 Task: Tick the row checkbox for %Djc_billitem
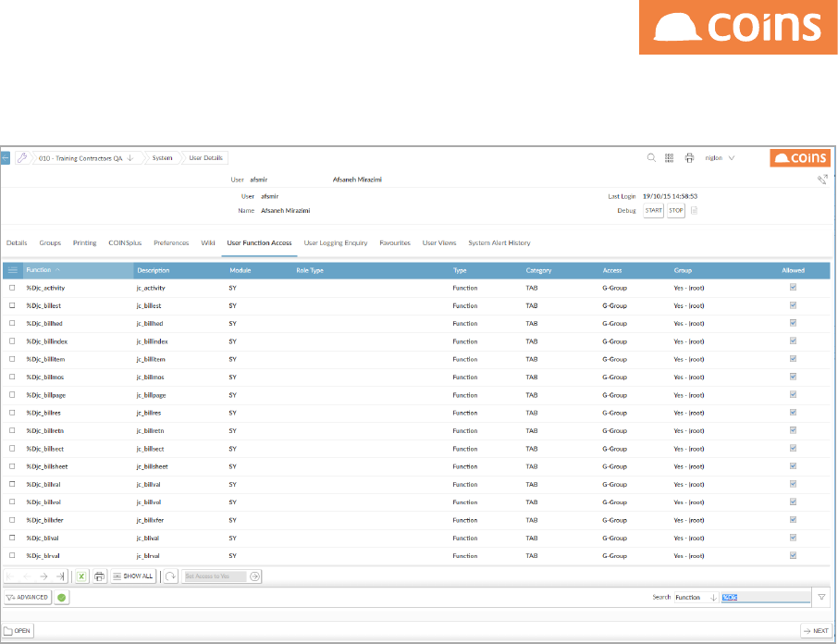12,359
